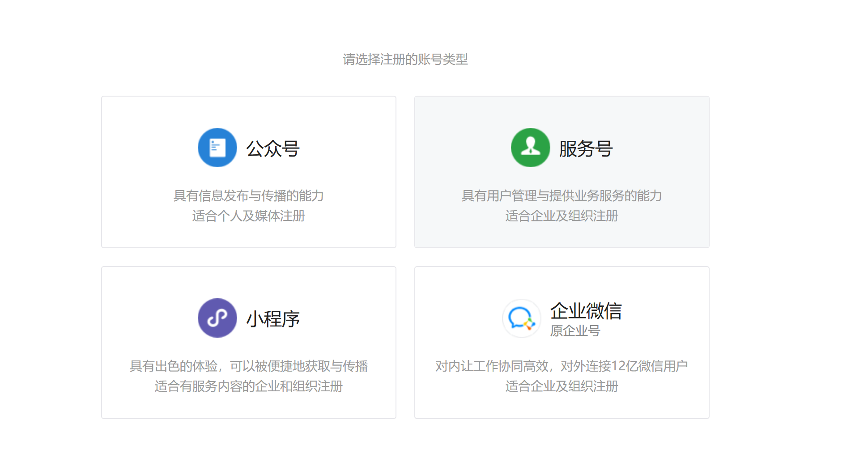868x449 pixels.
Task: Click text 具有用户管理与提供业务服务的能力
Action: [562, 195]
